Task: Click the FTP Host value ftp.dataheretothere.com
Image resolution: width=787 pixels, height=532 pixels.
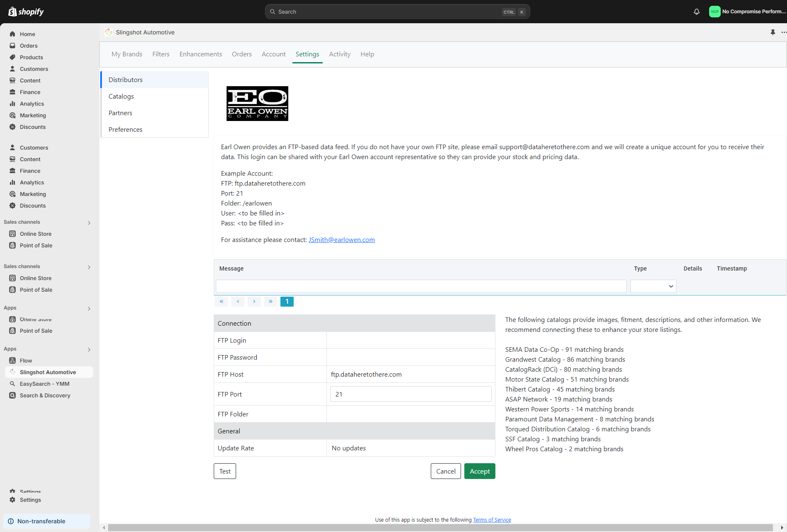Action: pyautogui.click(x=366, y=374)
